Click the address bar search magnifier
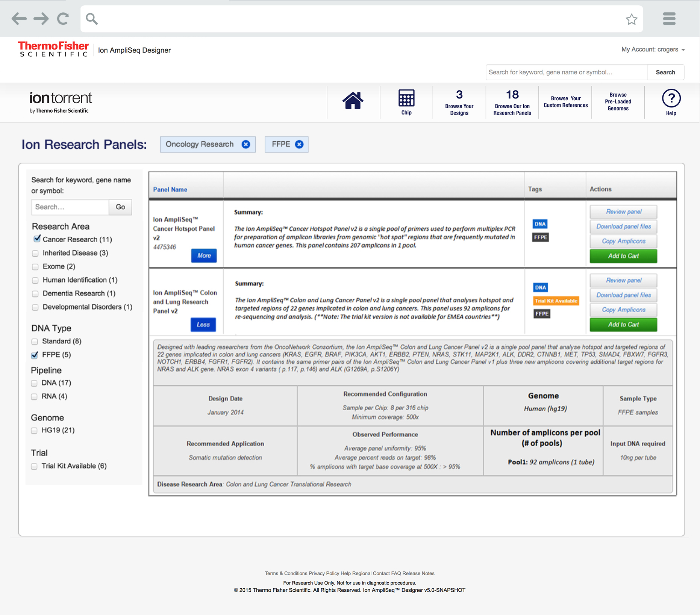 pyautogui.click(x=92, y=18)
